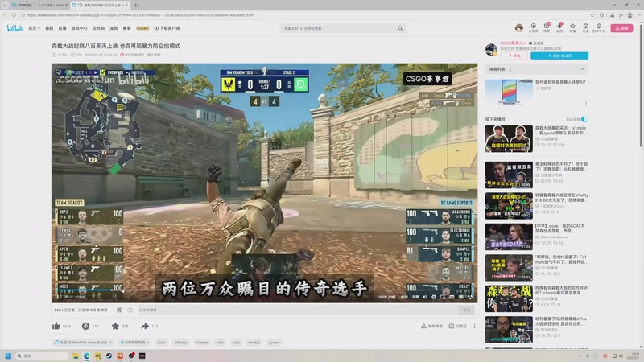Pause the video with play button
This screenshot has height=362, width=644.
59,296
